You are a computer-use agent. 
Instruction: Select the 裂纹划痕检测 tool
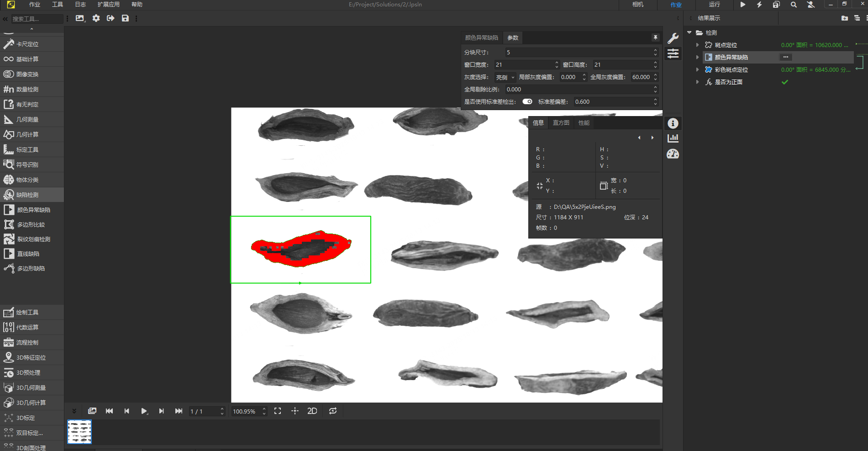point(33,239)
